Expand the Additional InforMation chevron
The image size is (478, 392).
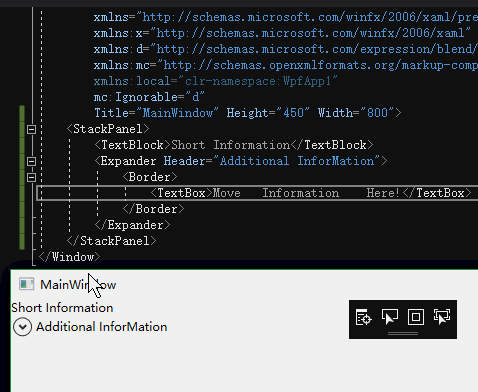click(23, 327)
